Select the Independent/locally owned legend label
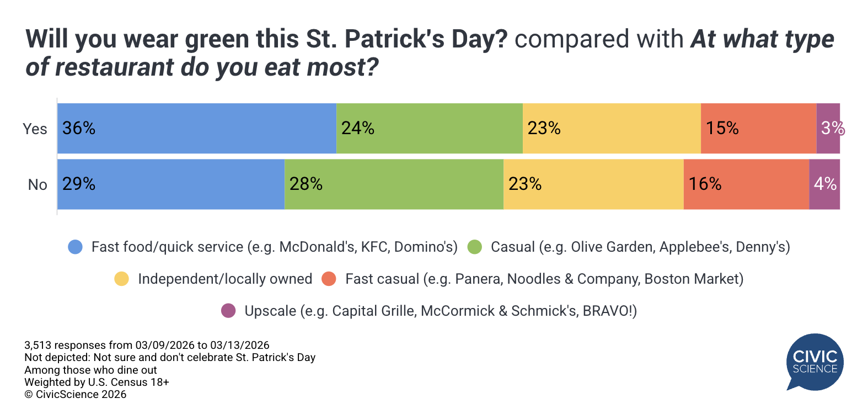The width and height of the screenshot is (868, 414). 225,279
